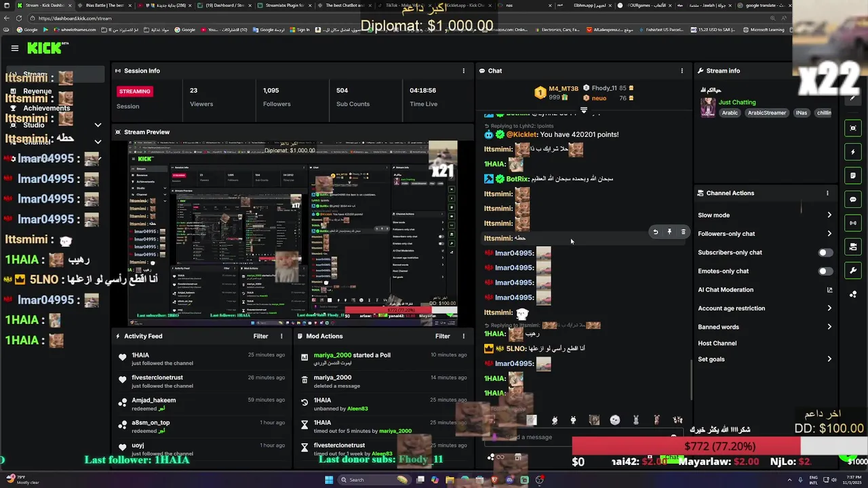This screenshot has width=868, height=488.
Task: Open Activity Feed options menu
Action: pos(281,336)
